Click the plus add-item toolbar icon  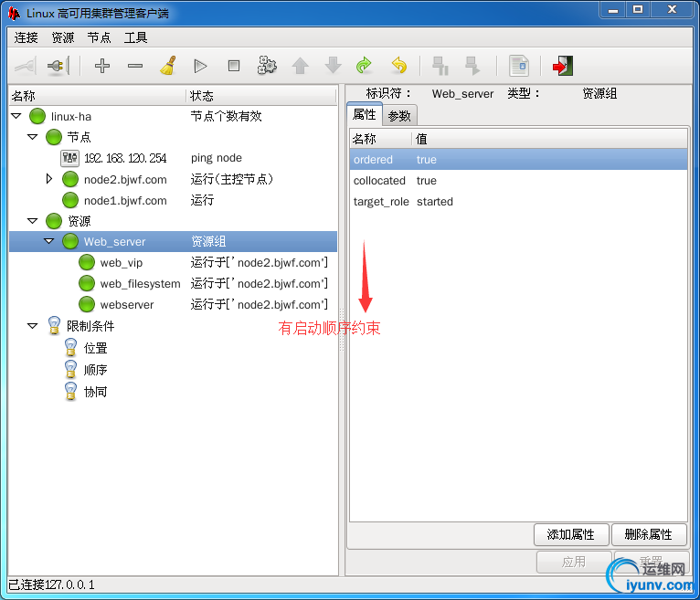102,66
